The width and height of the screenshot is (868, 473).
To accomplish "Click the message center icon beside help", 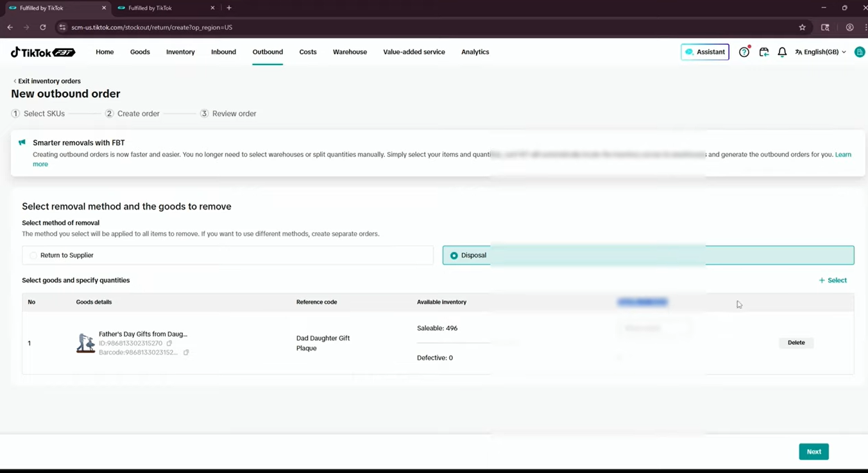I will (x=763, y=52).
